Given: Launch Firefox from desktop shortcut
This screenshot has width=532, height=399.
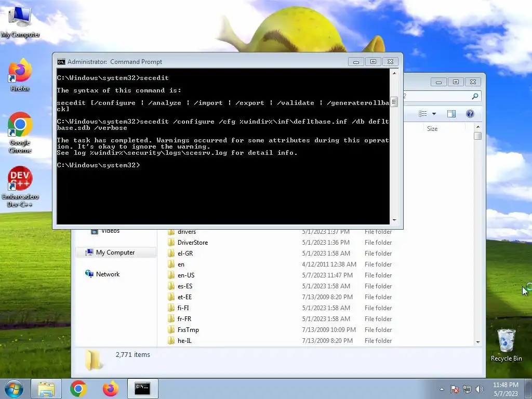Looking at the screenshot, I should (x=20, y=75).
